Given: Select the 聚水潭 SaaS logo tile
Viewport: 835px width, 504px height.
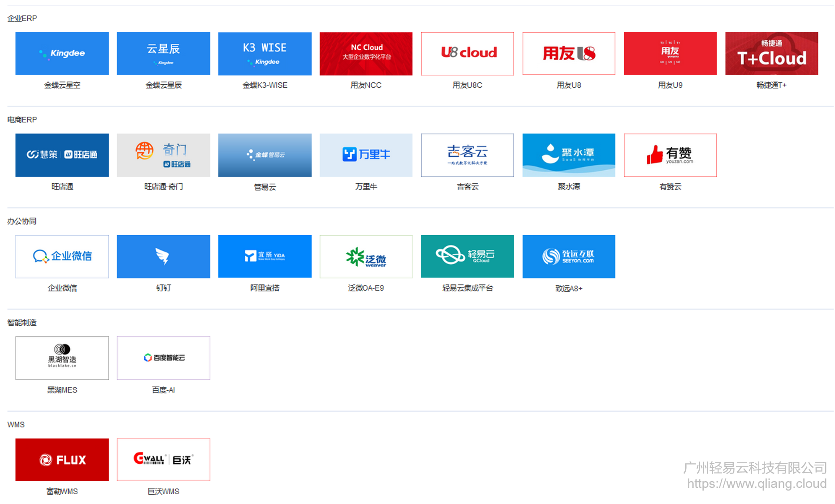Looking at the screenshot, I should click(569, 155).
